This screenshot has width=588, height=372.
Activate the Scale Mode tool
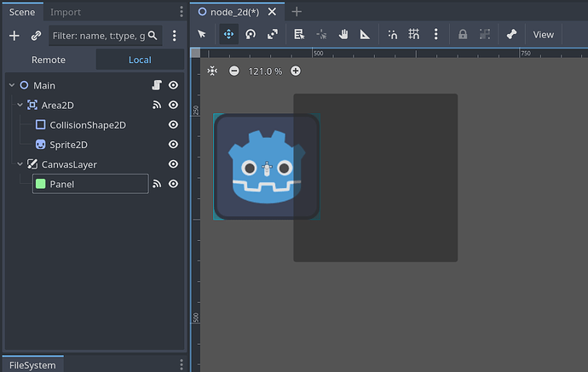(273, 34)
